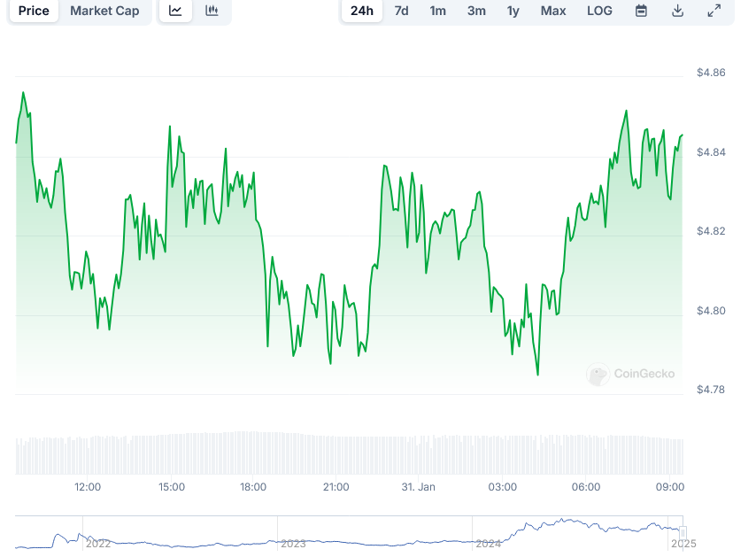Open the calendar date range picker
The width and height of the screenshot is (756, 557).
(x=641, y=11)
